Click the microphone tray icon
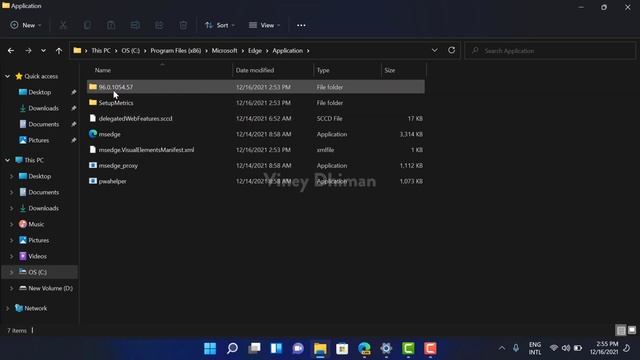Screen dimensions: 640x360 [x=516, y=348]
